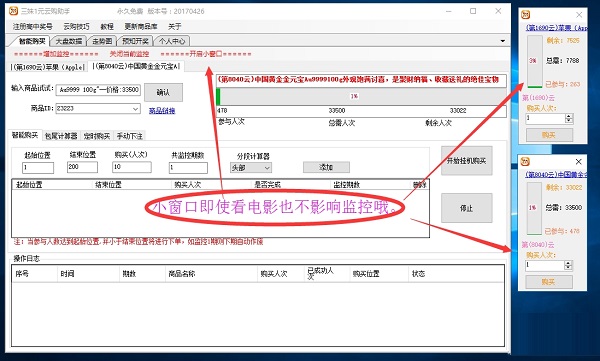Screen dimensions: 600x361
Task: Click the 关闭当前监控 link
Action: point(129,54)
